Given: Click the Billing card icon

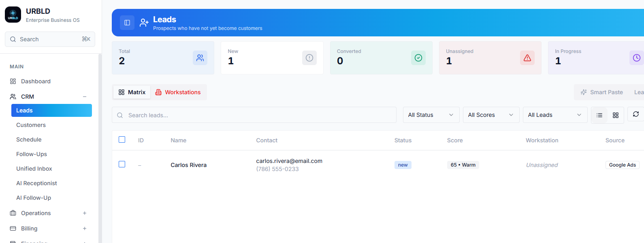Looking at the screenshot, I should pos(13,228).
